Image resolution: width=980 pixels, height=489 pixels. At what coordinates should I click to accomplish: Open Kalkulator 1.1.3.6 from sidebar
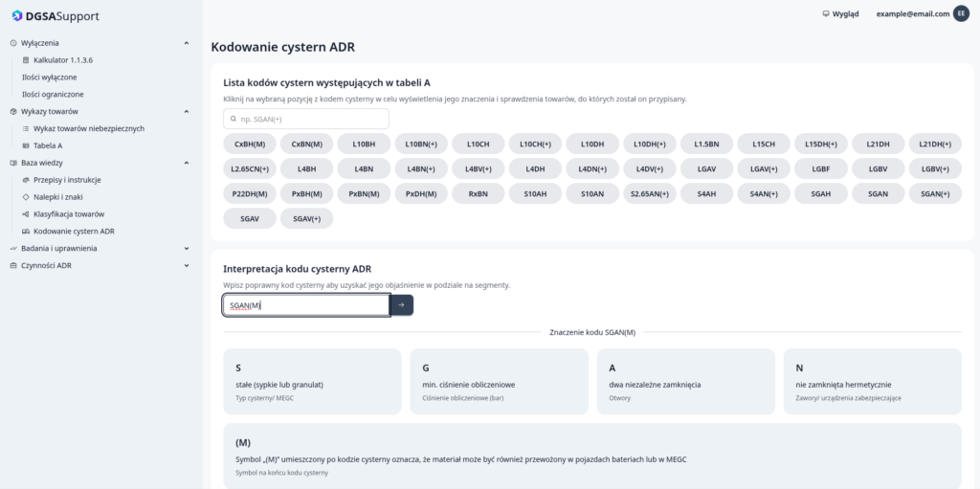click(62, 59)
